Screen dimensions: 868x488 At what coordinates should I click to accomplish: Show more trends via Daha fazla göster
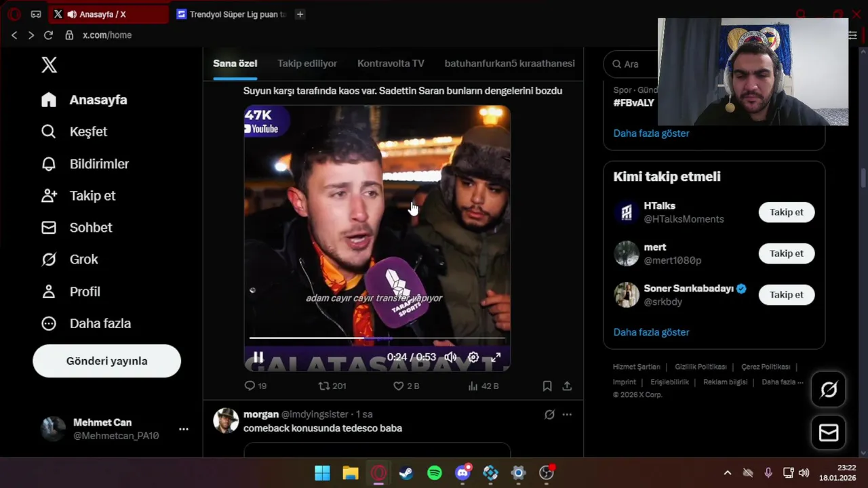(x=651, y=134)
